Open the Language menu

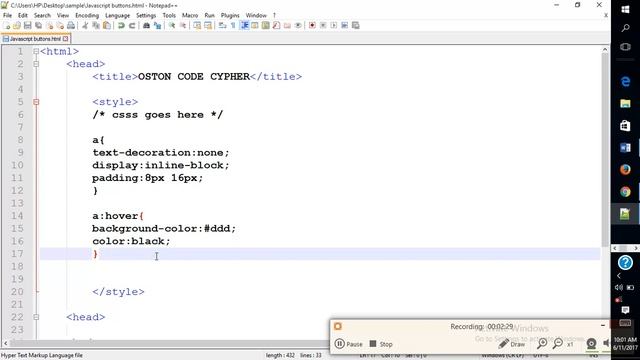click(118, 15)
